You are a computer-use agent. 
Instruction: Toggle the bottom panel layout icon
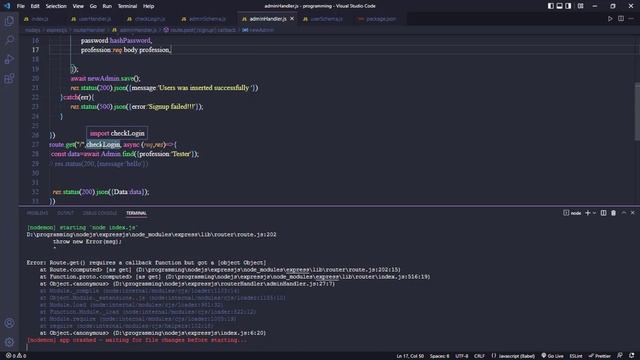(x=560, y=6)
